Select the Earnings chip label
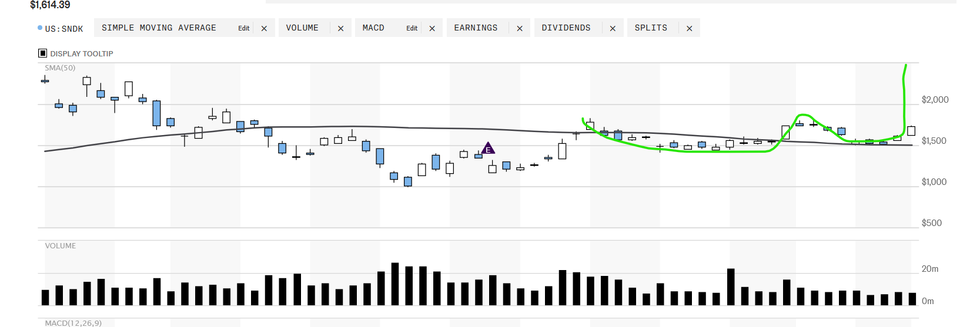 [476, 28]
